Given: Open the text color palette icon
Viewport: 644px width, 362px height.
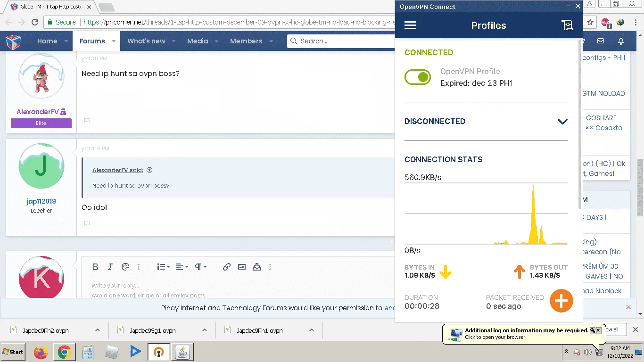Looking at the screenshot, I should 125,267.
